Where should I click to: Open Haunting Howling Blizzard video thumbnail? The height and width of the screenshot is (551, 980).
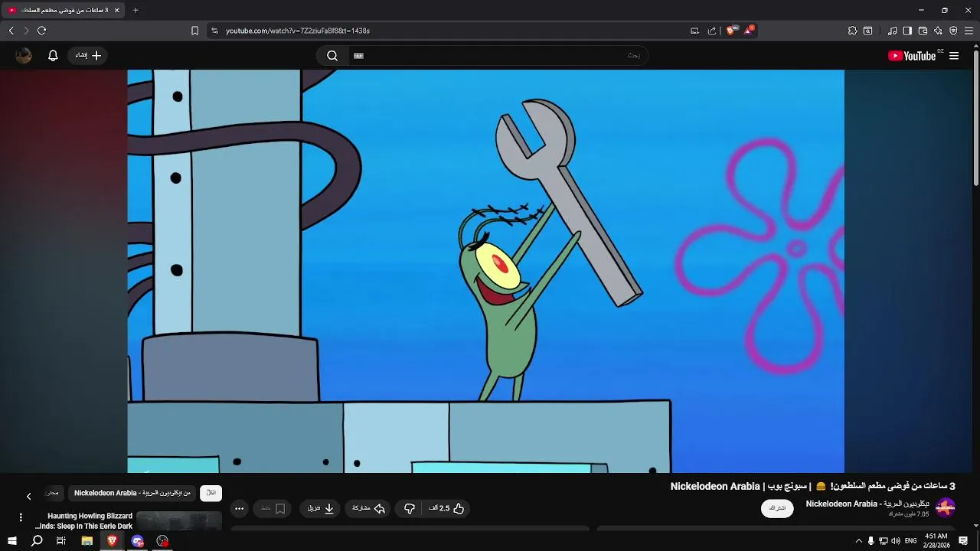click(x=179, y=521)
